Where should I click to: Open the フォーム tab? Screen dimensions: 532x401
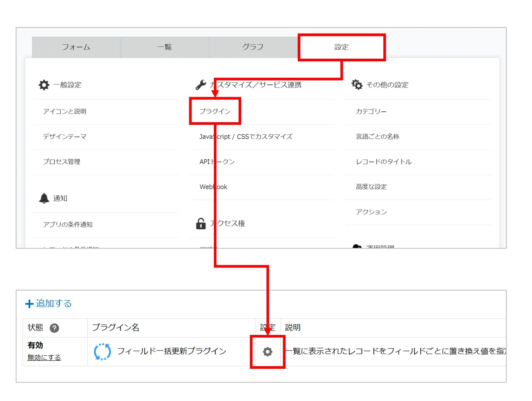point(76,47)
